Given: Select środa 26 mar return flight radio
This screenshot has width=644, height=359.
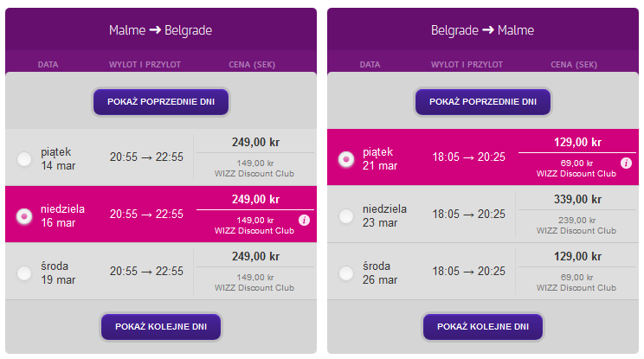Looking at the screenshot, I should [x=346, y=272].
